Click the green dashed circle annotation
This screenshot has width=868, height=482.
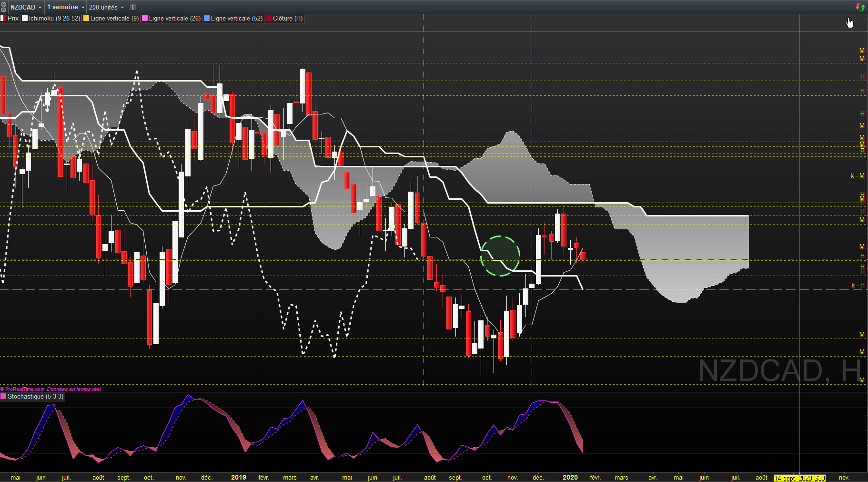pos(500,256)
